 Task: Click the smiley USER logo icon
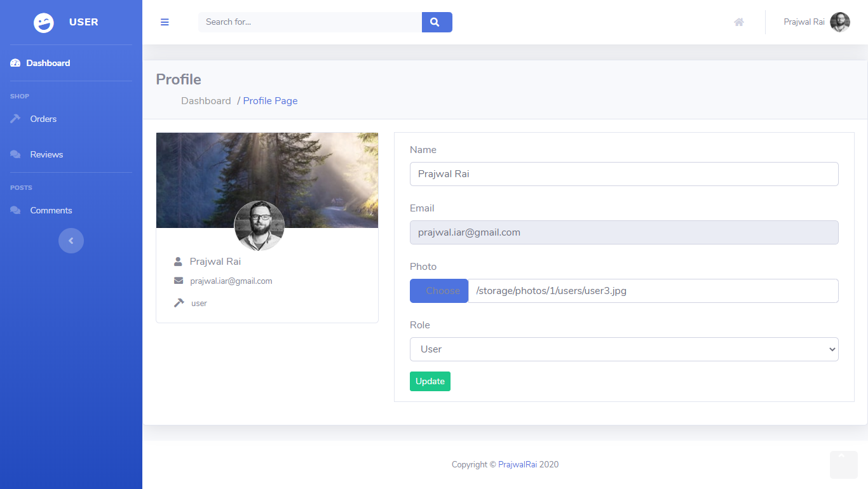click(x=43, y=22)
